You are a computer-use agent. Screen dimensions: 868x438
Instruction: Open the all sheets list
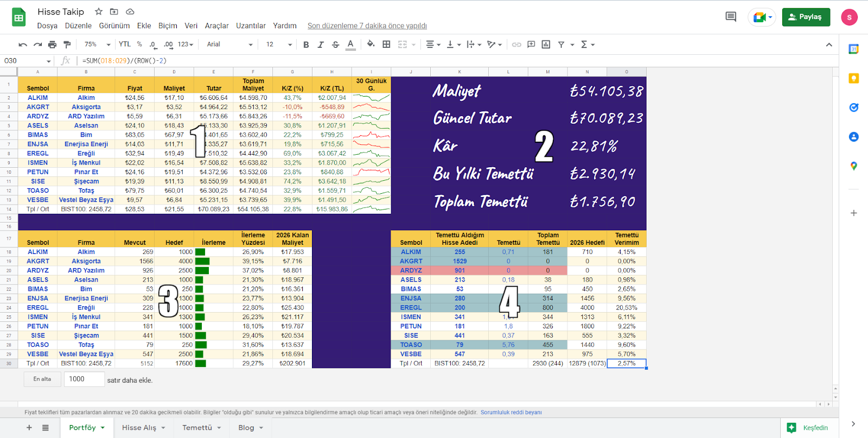46,428
